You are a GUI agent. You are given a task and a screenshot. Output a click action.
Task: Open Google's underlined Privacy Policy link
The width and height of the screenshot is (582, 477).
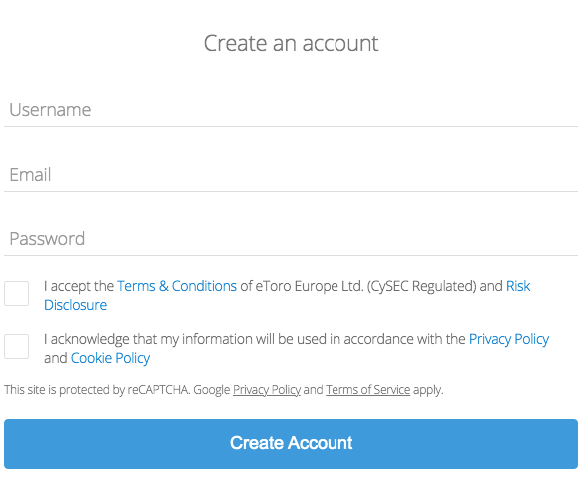267,390
